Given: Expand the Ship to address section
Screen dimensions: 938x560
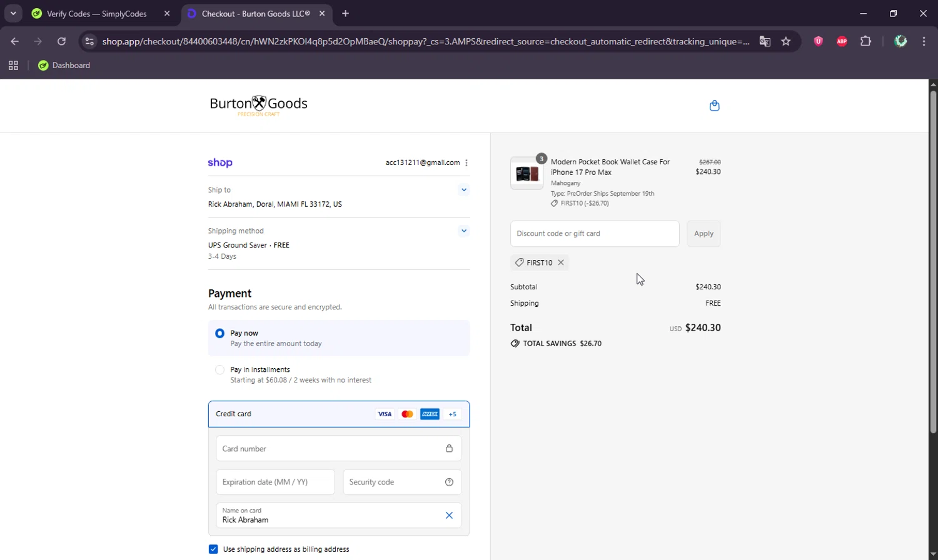Looking at the screenshot, I should pyautogui.click(x=463, y=189).
